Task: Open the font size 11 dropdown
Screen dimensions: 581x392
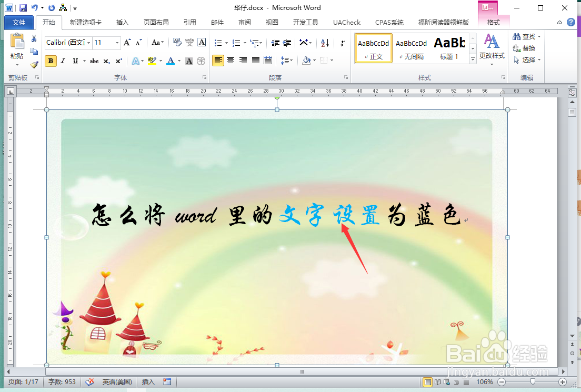Action: pyautogui.click(x=117, y=43)
